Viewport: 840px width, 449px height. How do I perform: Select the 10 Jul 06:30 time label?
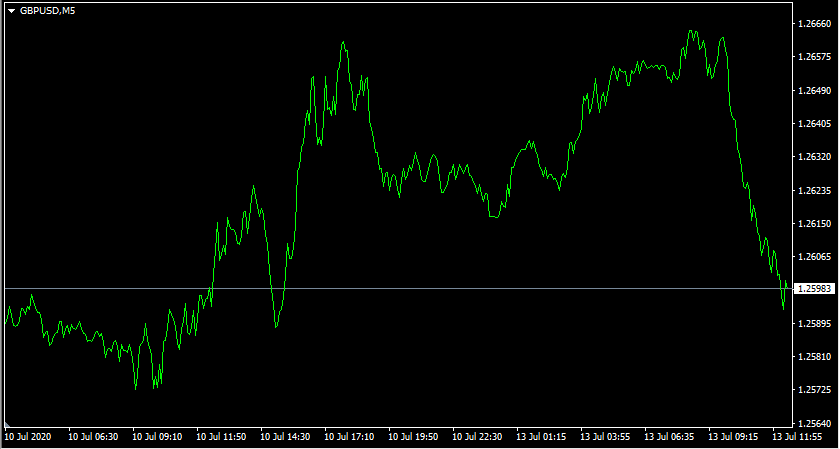[93, 437]
